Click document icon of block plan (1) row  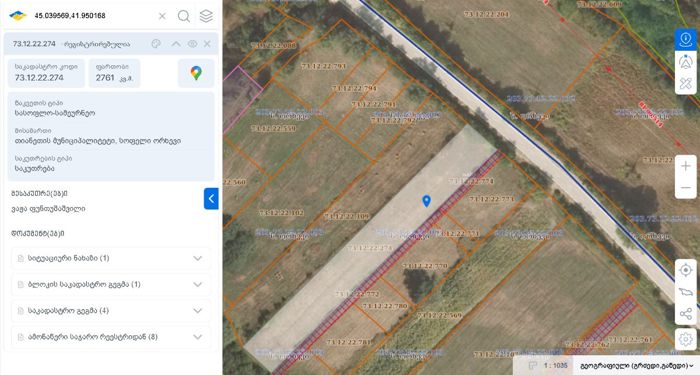pyautogui.click(x=21, y=285)
